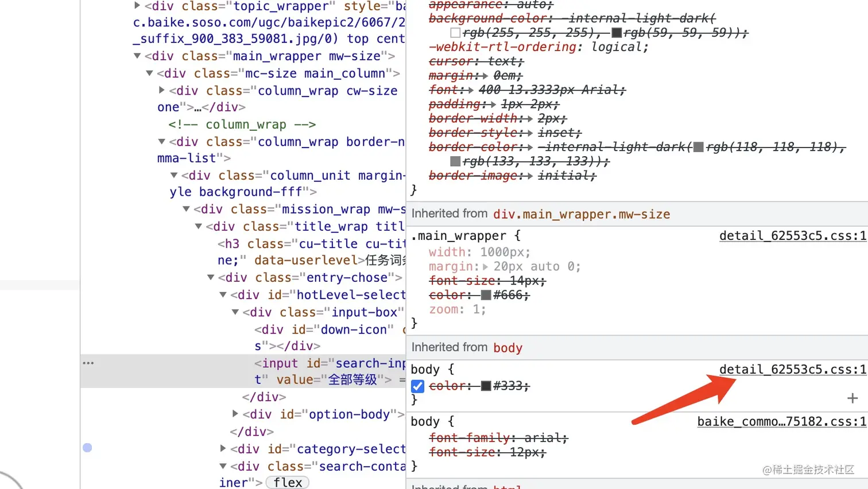Select the closing </div> tag below the input row
Image resolution: width=868 pixels, height=489 pixels.
pos(264,397)
